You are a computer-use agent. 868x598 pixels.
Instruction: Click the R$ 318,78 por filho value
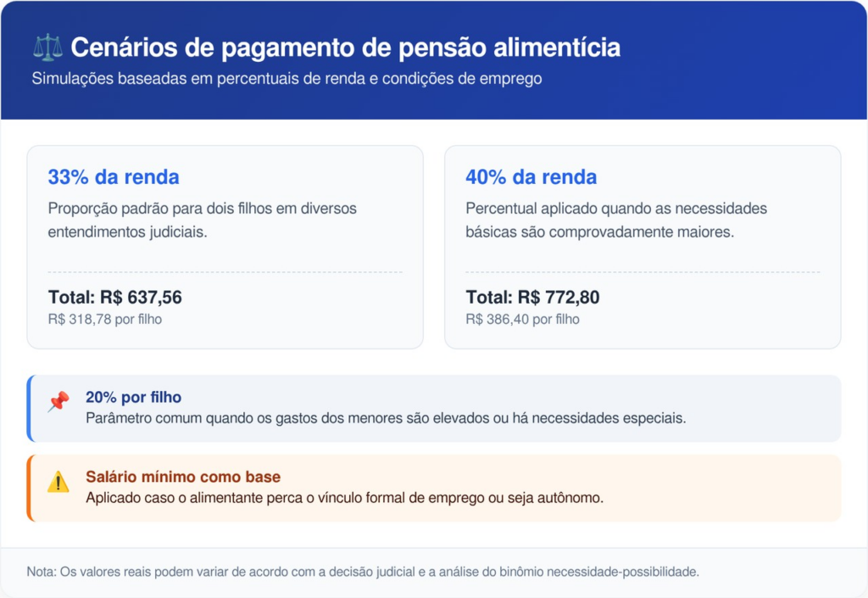(x=105, y=320)
